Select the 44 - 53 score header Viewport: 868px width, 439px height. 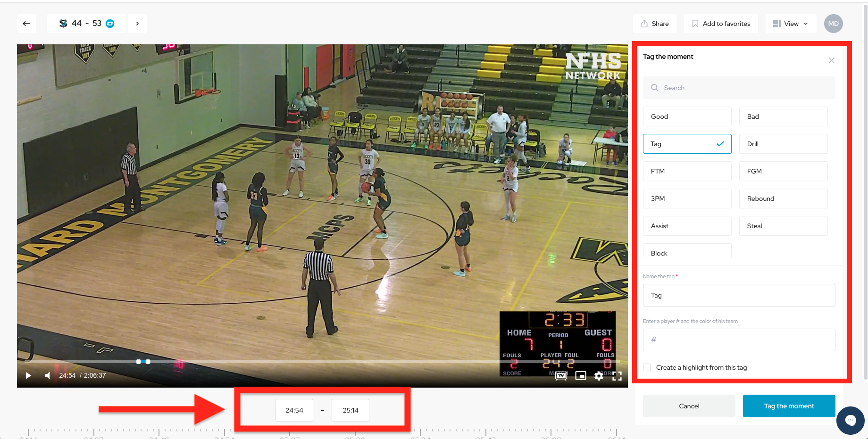click(86, 24)
